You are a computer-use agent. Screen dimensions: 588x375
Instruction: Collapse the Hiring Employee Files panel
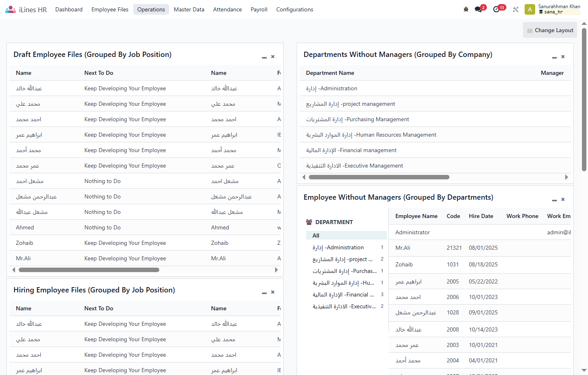click(264, 293)
